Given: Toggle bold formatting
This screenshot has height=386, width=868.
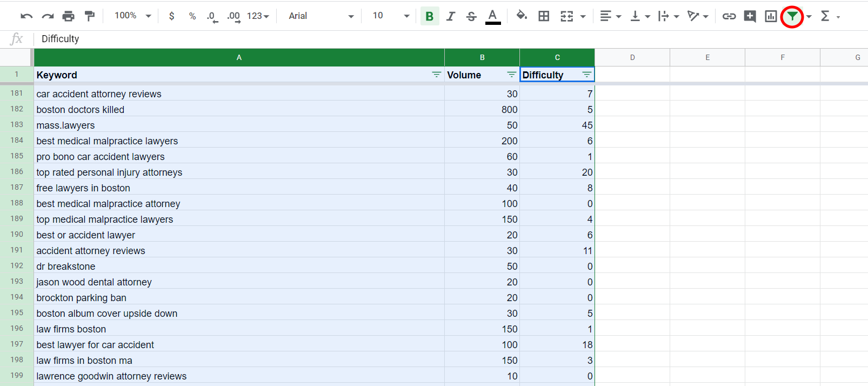Looking at the screenshot, I should [x=430, y=16].
